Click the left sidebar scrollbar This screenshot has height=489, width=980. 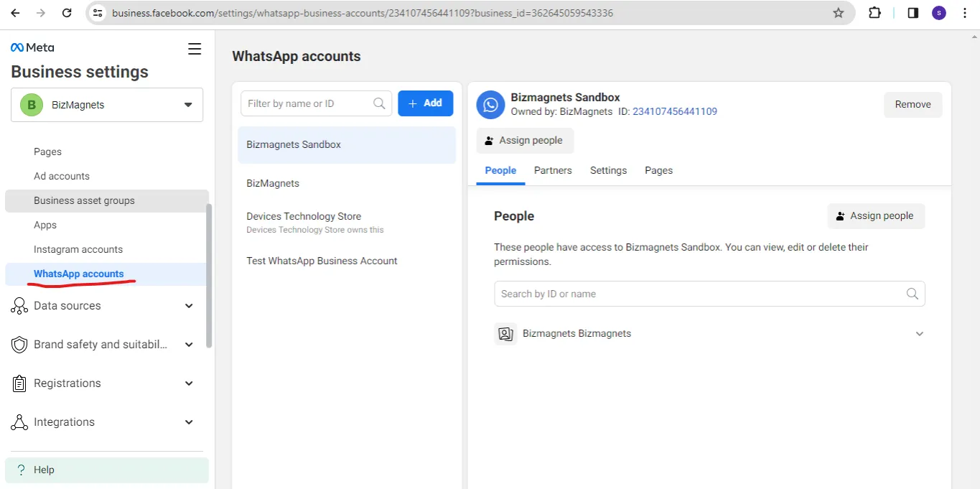[209, 276]
